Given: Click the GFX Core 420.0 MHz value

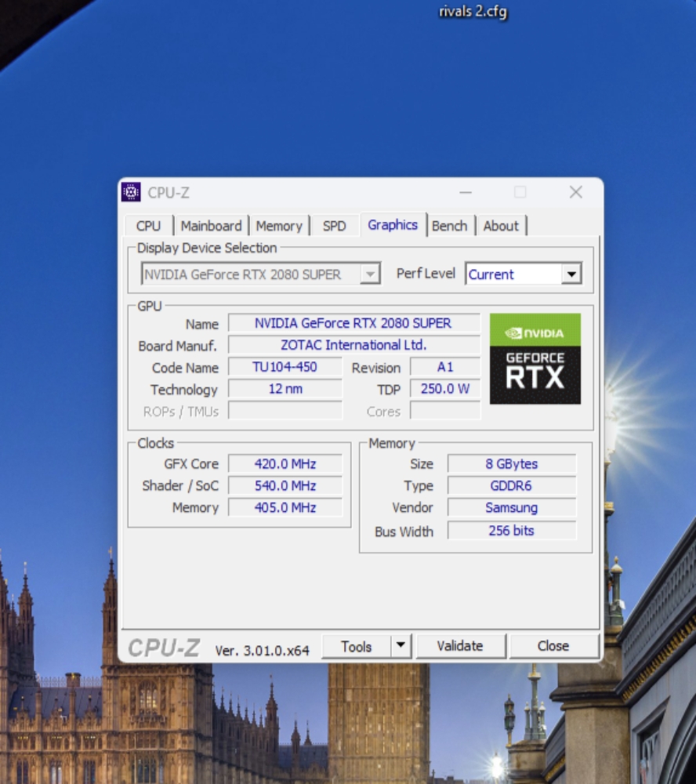Looking at the screenshot, I should click(285, 464).
